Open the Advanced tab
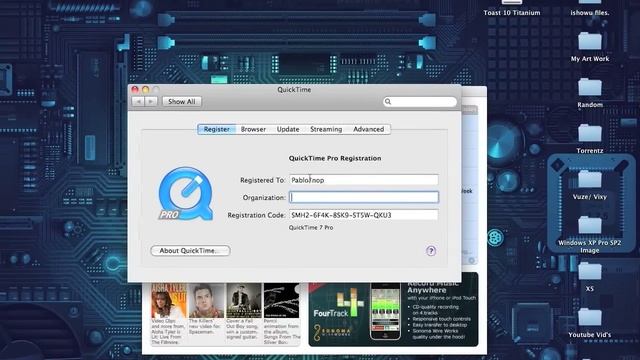Screen dimensions: 640x360 tap(369, 129)
